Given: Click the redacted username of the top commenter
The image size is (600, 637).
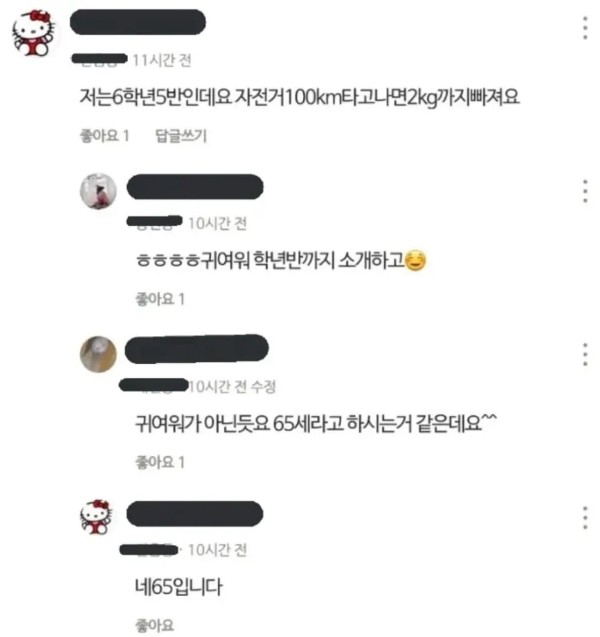Looking at the screenshot, I should pos(138,22).
